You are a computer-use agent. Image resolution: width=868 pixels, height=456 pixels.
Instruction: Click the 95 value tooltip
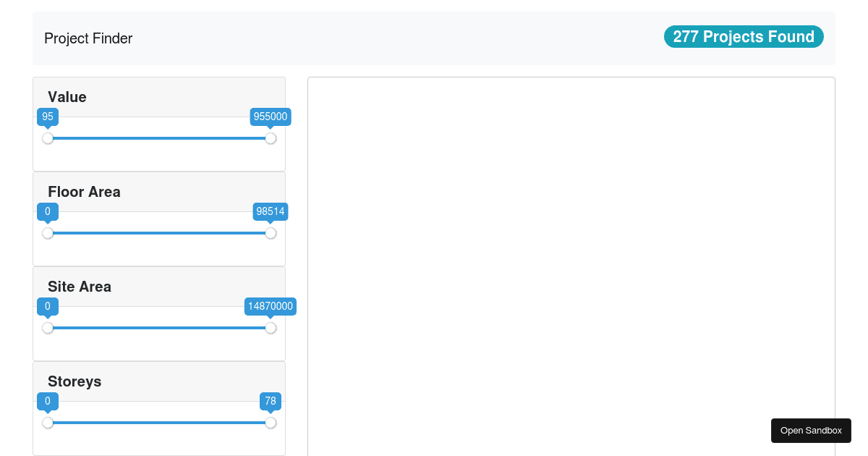pos(48,117)
